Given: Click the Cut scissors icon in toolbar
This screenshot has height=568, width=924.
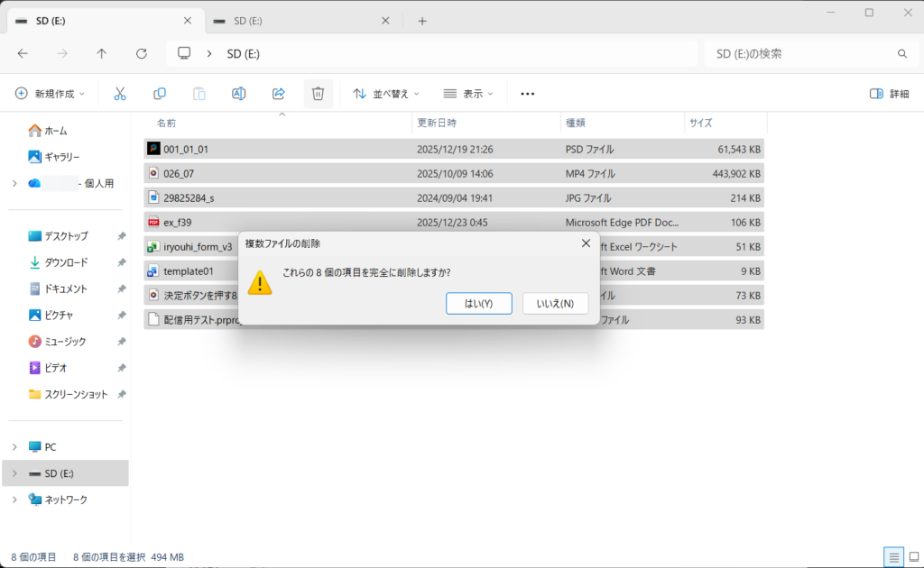Looking at the screenshot, I should coord(120,94).
